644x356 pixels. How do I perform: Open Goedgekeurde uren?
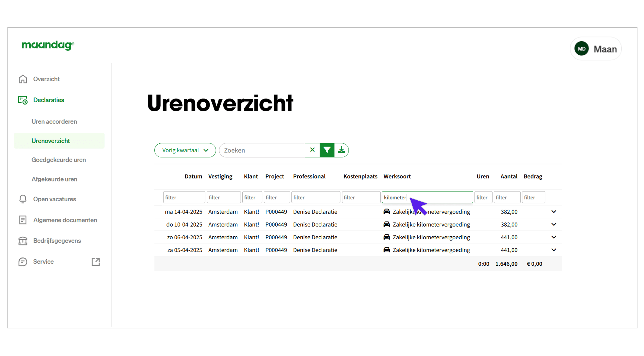pos(59,160)
